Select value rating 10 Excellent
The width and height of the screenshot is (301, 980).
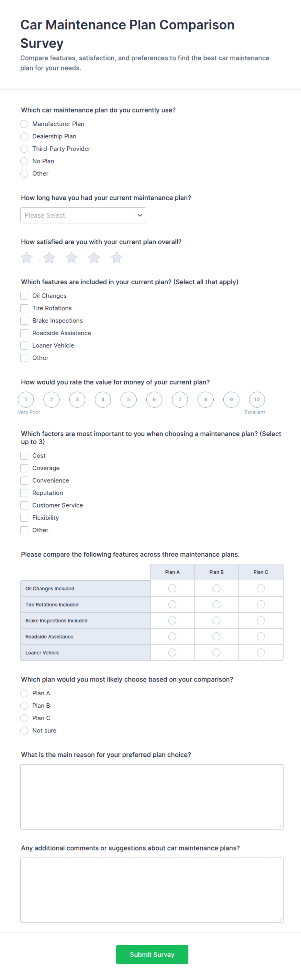coord(257,399)
